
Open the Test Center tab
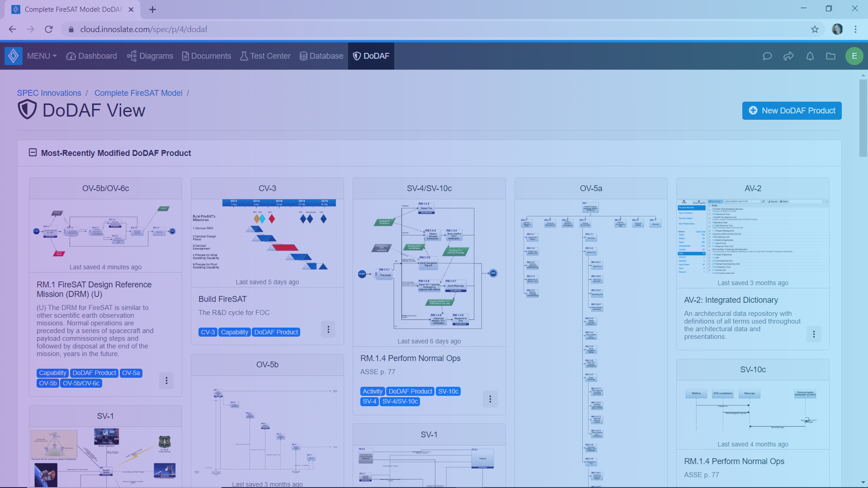click(x=265, y=56)
